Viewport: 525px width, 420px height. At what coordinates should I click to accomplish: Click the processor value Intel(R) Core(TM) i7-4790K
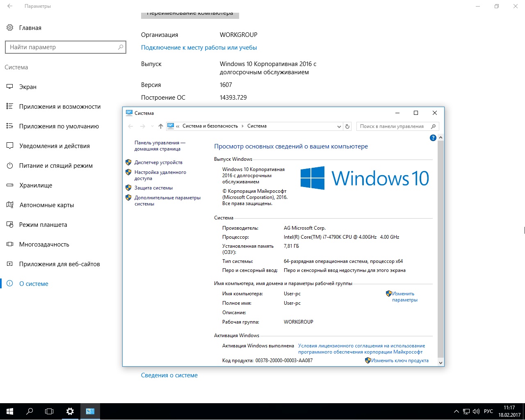[x=342, y=237]
